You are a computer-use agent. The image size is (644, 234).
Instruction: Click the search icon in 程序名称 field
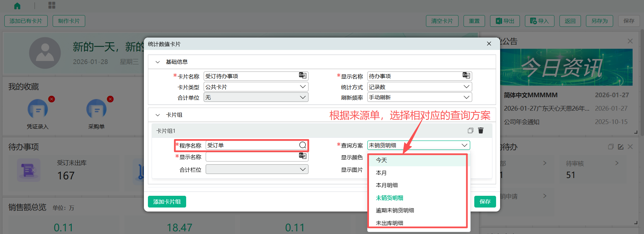(303, 145)
